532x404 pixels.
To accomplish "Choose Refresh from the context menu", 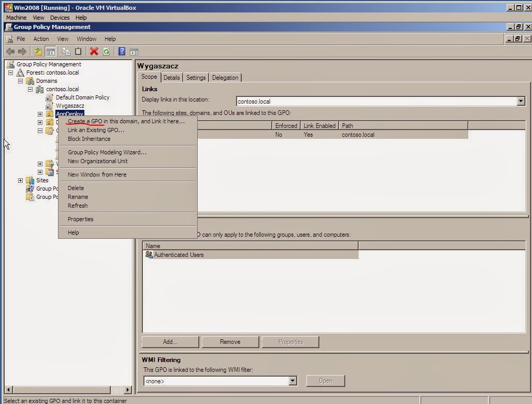I will [x=77, y=206].
